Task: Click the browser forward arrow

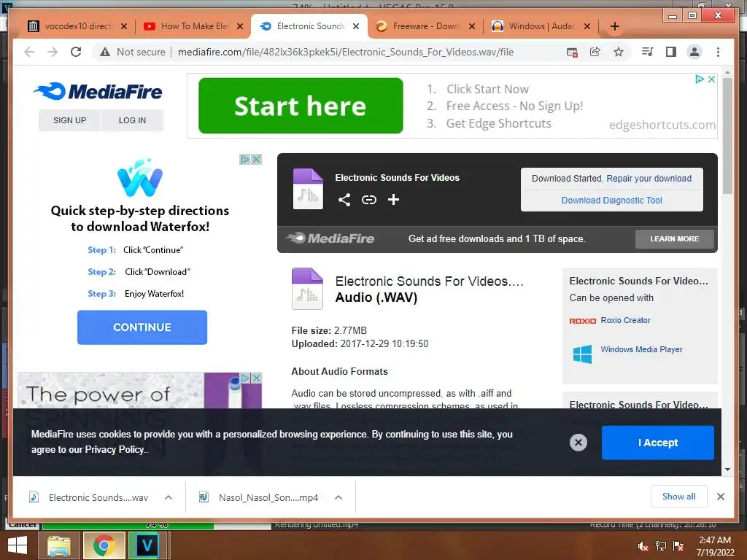Action: click(53, 52)
